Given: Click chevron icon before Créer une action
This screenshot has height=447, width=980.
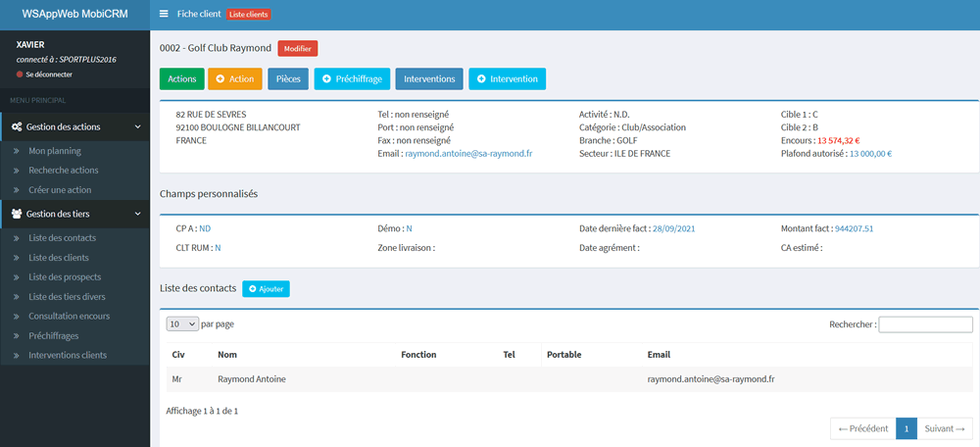Looking at the screenshot, I should pos(17,190).
